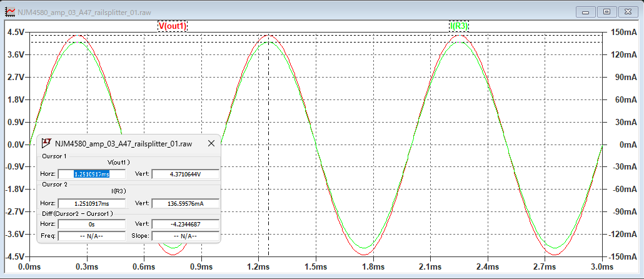Click the Freq readout field

point(92,236)
